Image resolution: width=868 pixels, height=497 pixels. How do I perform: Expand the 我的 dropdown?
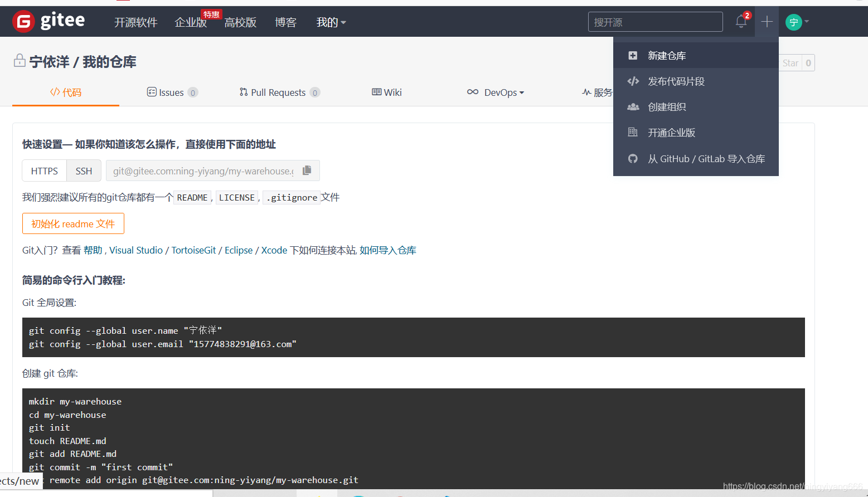[331, 22]
